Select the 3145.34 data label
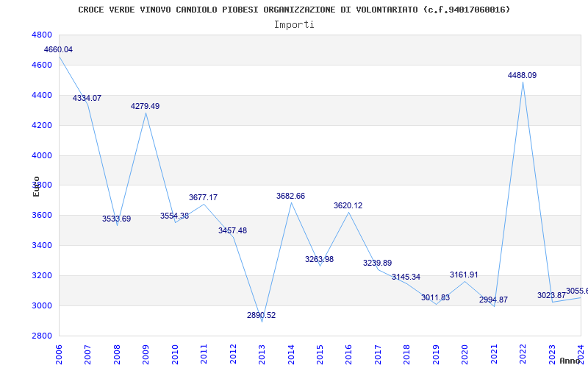588x368 pixels. coord(406,277)
